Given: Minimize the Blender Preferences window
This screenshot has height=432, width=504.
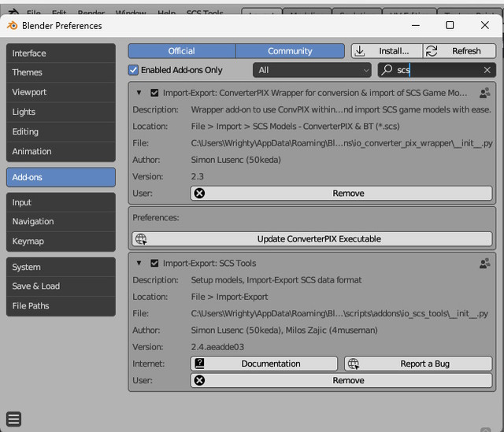Looking at the screenshot, I should pos(416,25).
